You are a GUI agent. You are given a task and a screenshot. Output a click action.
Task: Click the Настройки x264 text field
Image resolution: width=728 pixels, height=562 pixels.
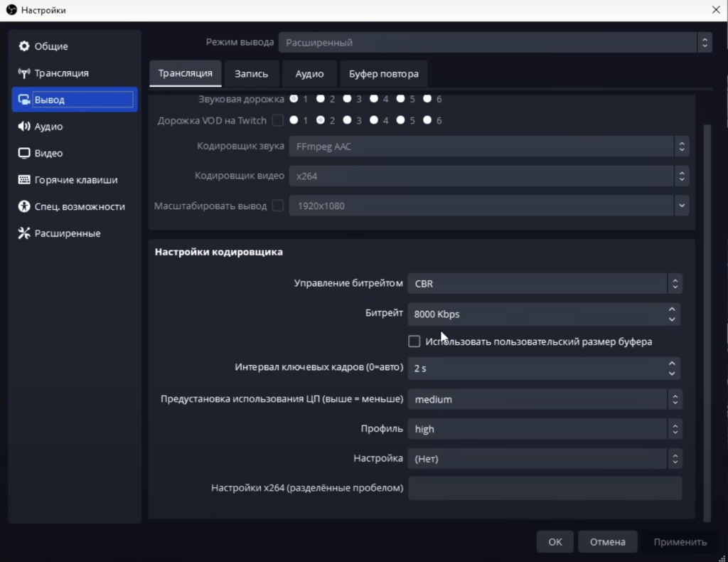(545, 488)
